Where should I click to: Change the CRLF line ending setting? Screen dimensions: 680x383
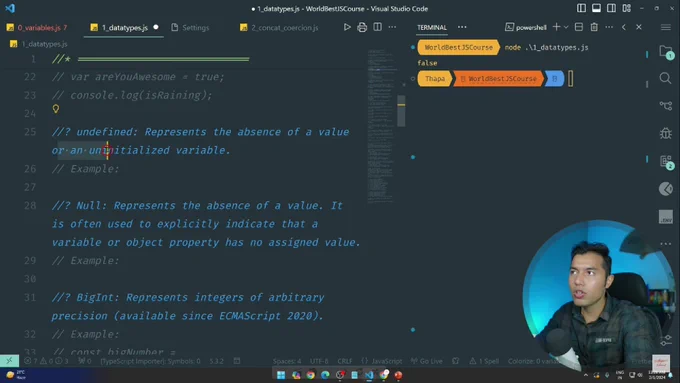click(345, 361)
